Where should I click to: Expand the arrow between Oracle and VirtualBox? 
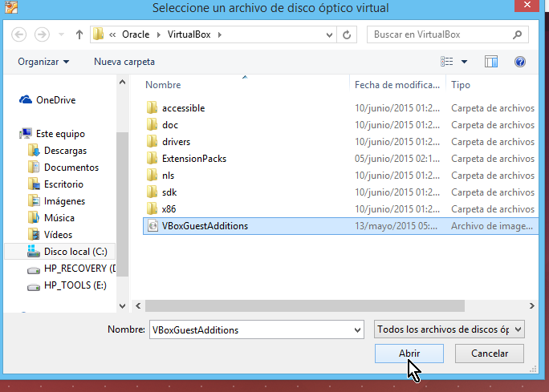[x=159, y=34]
